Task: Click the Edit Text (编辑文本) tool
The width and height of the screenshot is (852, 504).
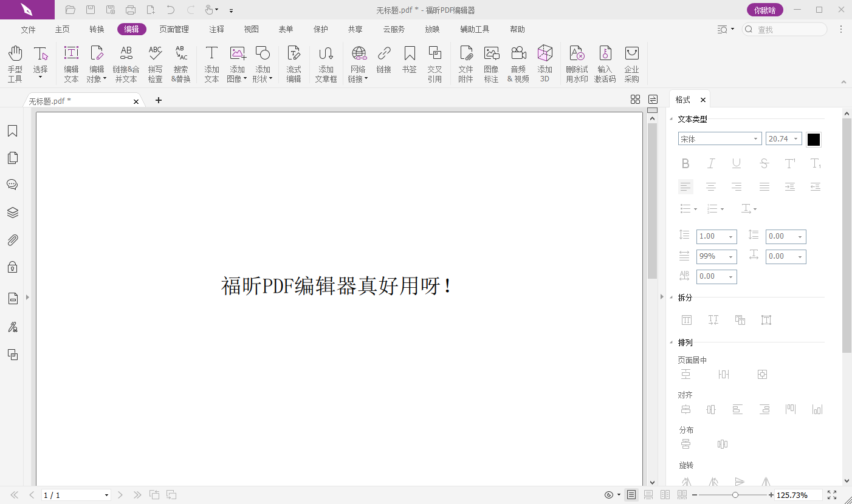Action: tap(71, 64)
